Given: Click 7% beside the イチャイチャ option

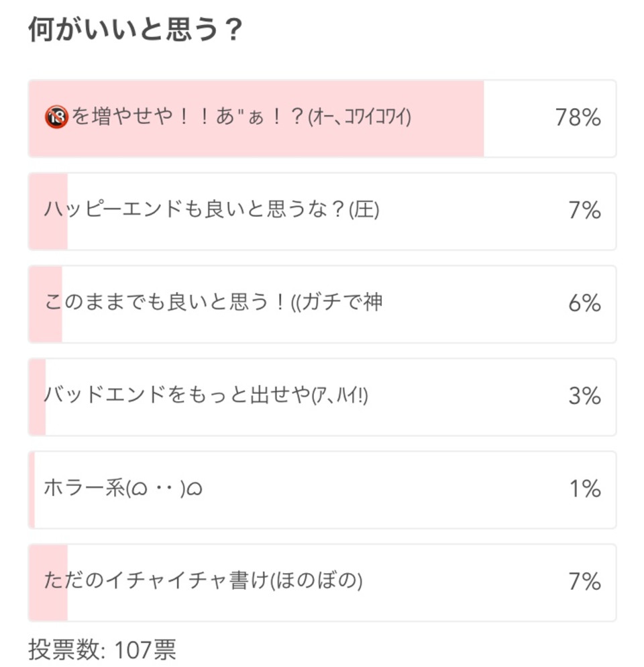Looking at the screenshot, I should tap(584, 582).
